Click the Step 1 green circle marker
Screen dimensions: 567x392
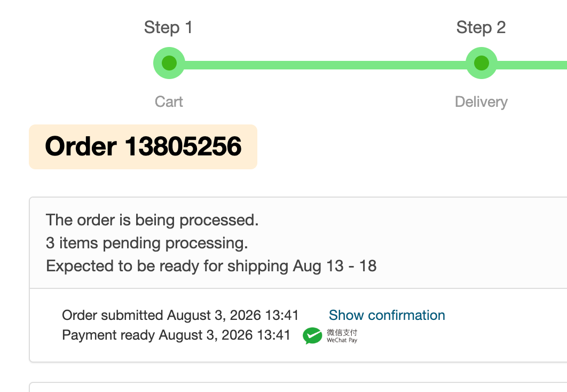coord(169,63)
